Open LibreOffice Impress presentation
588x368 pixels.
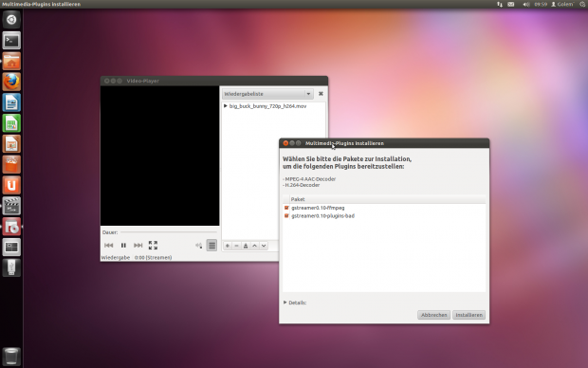pos(11,143)
